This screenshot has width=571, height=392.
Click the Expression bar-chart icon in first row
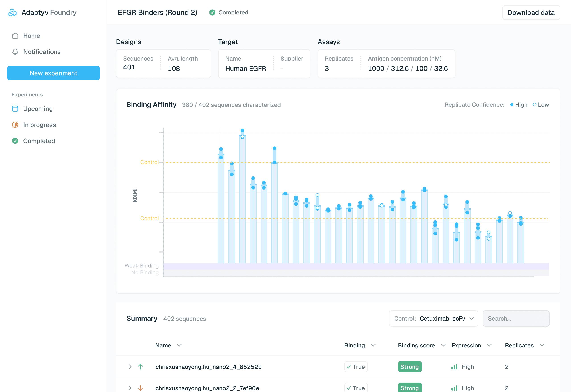[454, 367]
